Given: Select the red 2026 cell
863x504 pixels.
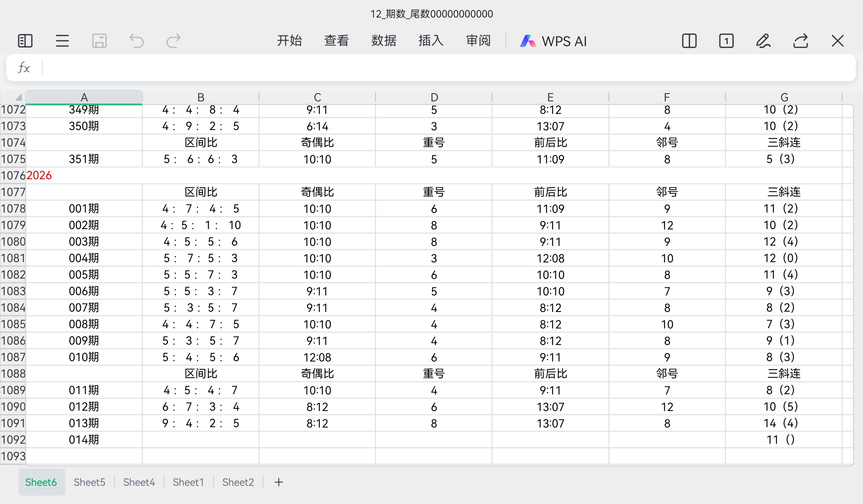Looking at the screenshot, I should (39, 176).
